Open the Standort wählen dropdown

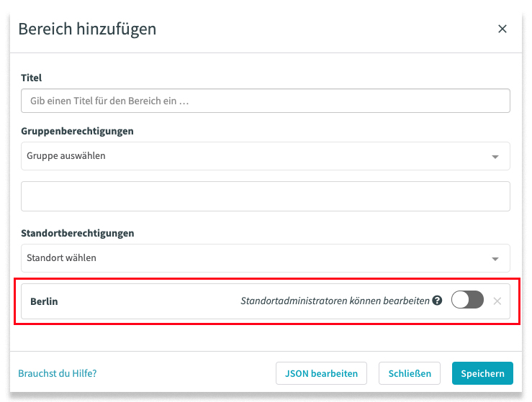tap(265, 258)
